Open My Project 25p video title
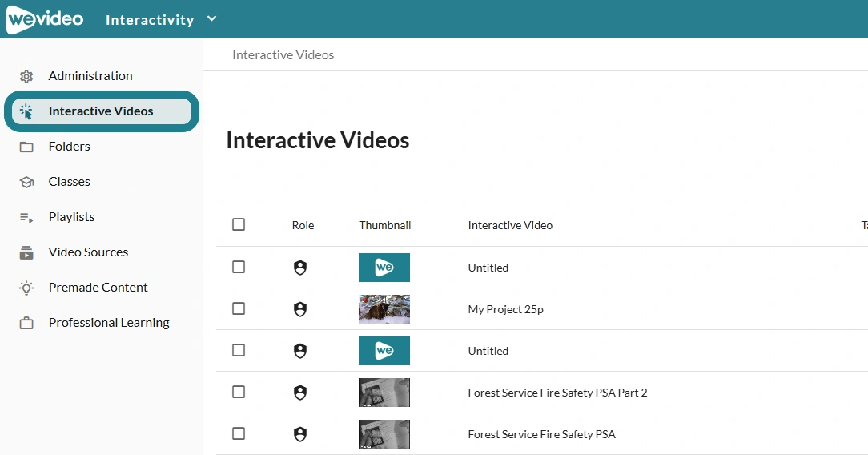 pos(505,309)
